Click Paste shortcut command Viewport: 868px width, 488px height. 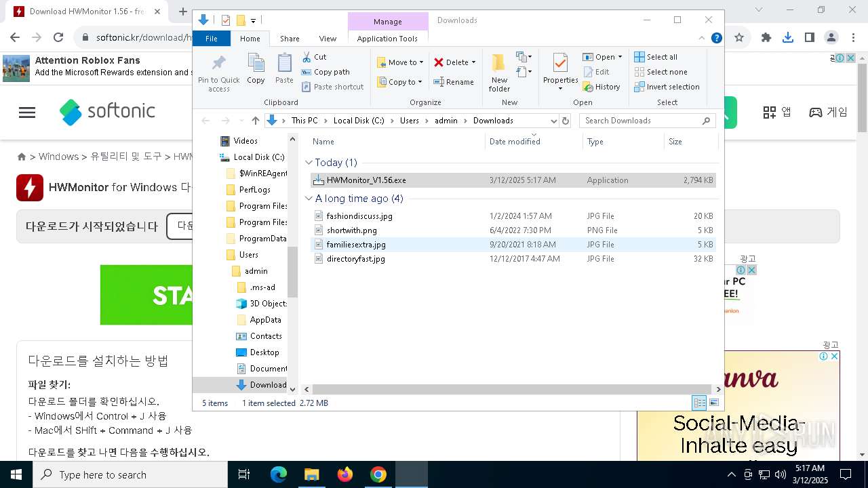(332, 87)
